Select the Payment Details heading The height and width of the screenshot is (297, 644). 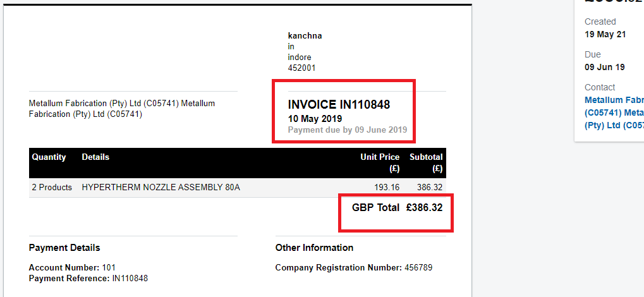pyautogui.click(x=64, y=248)
